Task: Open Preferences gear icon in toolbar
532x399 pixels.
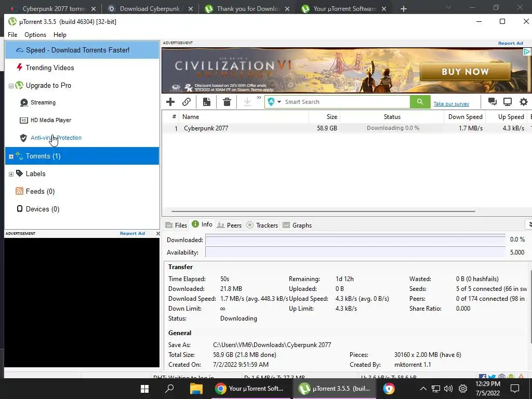Action: pos(524,102)
